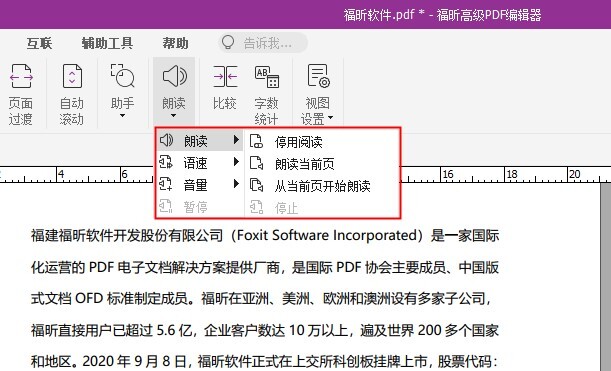611x371 pixels.
Task: Start 自动滚动 auto scroll tool
Action: click(72, 94)
